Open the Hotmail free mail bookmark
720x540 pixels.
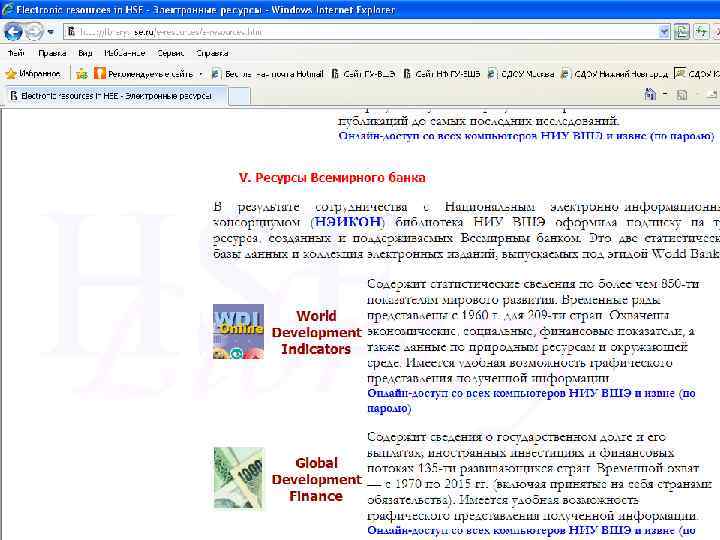267,73
